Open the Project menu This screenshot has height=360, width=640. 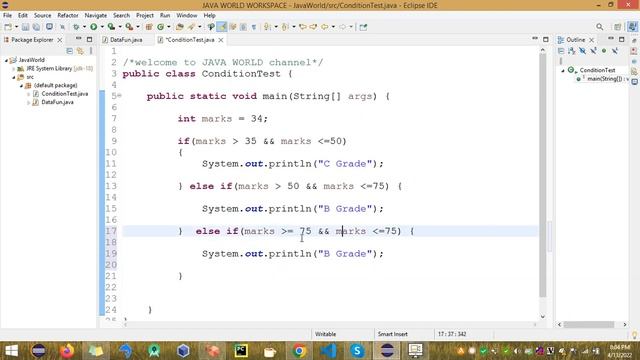145,15
